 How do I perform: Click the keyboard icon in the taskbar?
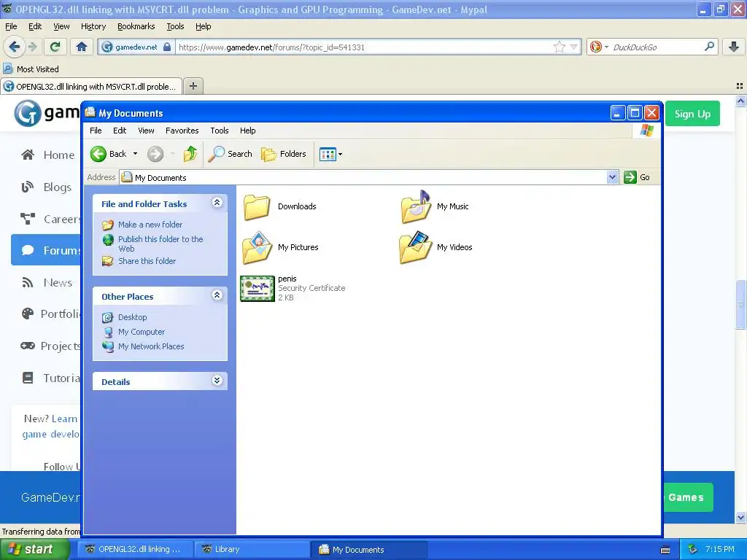665,550
